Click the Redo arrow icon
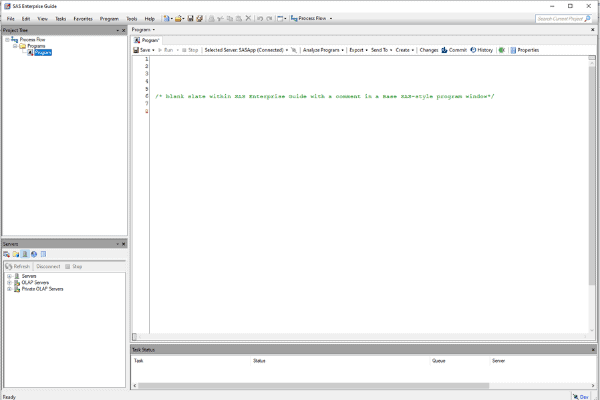The image size is (600, 400). click(269, 18)
